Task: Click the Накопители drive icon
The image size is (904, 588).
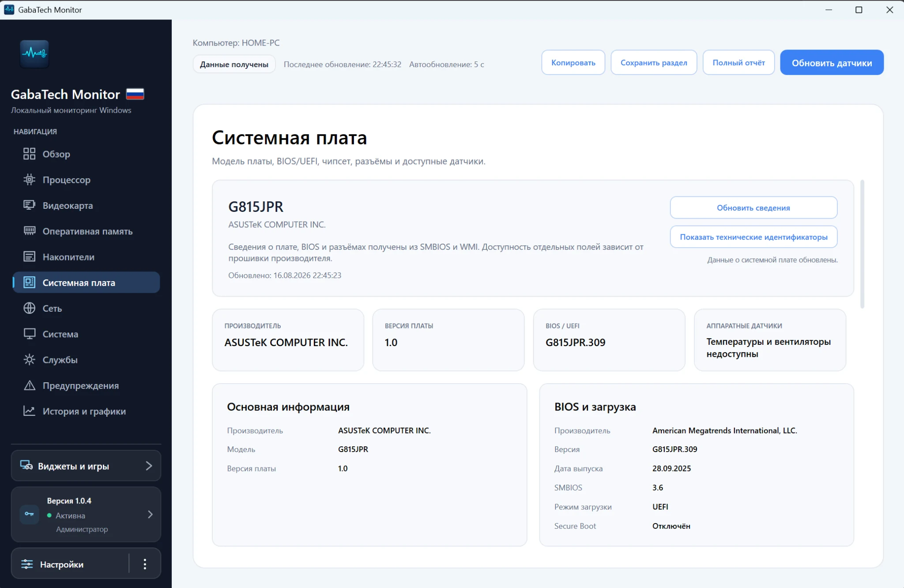Action: tap(29, 256)
